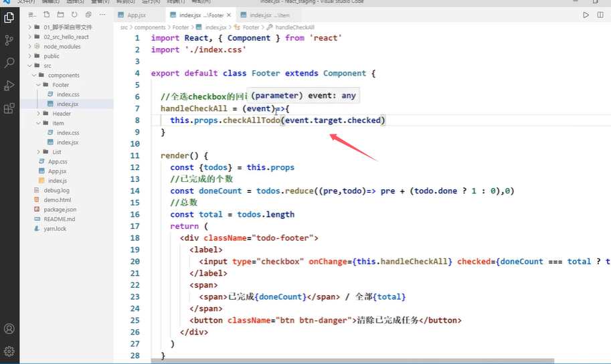Click 'onChange' attribute on line 20

[328, 262]
